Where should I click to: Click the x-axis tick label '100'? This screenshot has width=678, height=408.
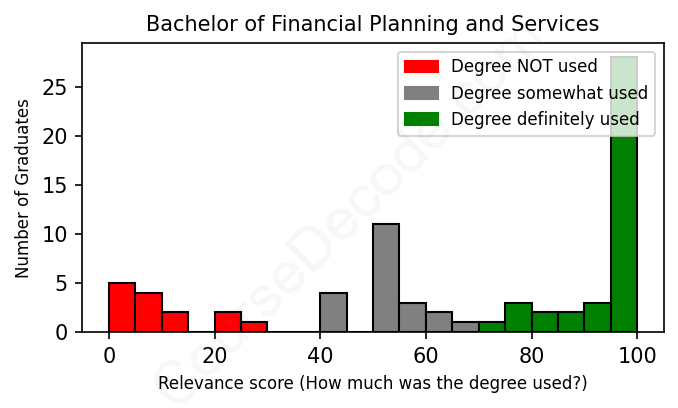pos(636,354)
